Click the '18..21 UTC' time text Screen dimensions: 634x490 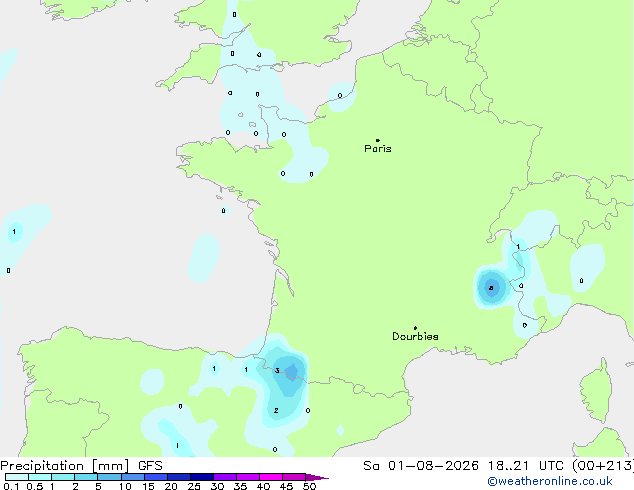click(525, 466)
